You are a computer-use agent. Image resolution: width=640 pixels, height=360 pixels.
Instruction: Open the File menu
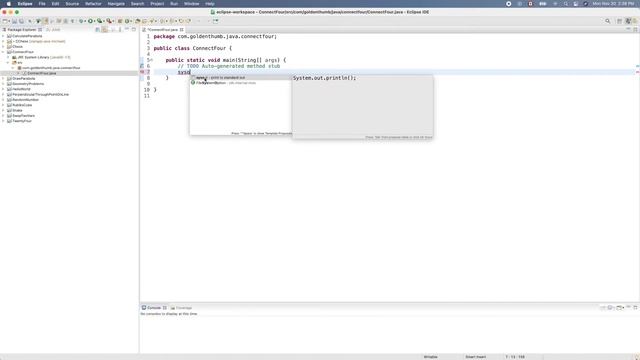click(42, 4)
